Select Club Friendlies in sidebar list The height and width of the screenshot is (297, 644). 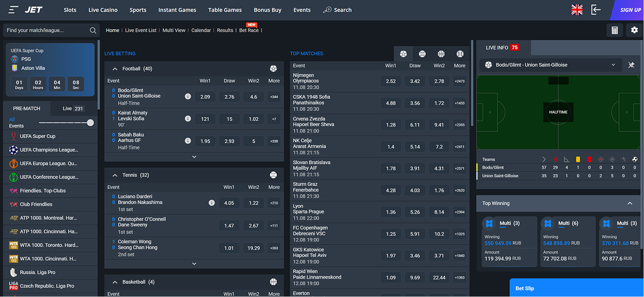(x=50, y=204)
